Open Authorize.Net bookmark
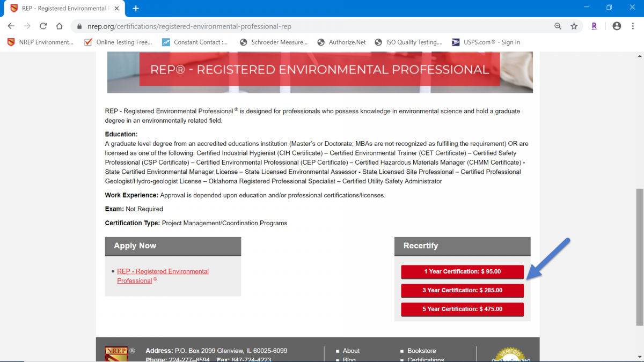Viewport: 644px width, 362px height. pyautogui.click(x=342, y=42)
